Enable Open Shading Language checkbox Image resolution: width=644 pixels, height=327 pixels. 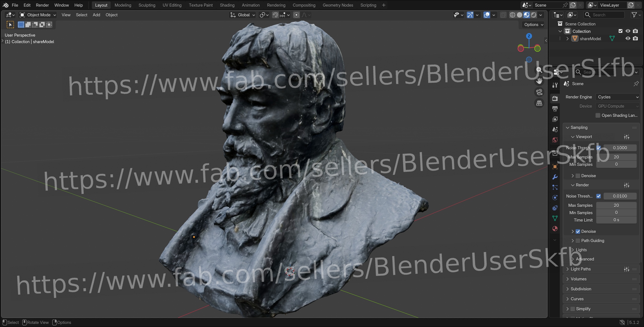pos(598,115)
